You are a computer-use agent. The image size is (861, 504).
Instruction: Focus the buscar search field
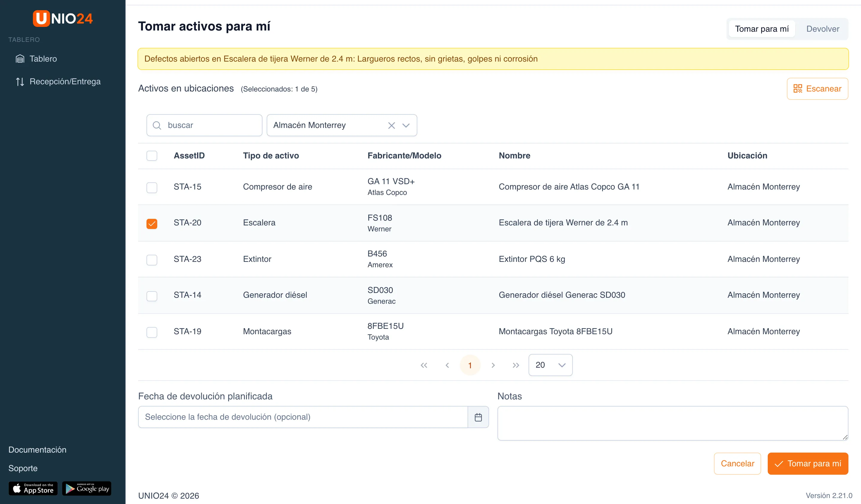[x=204, y=125]
